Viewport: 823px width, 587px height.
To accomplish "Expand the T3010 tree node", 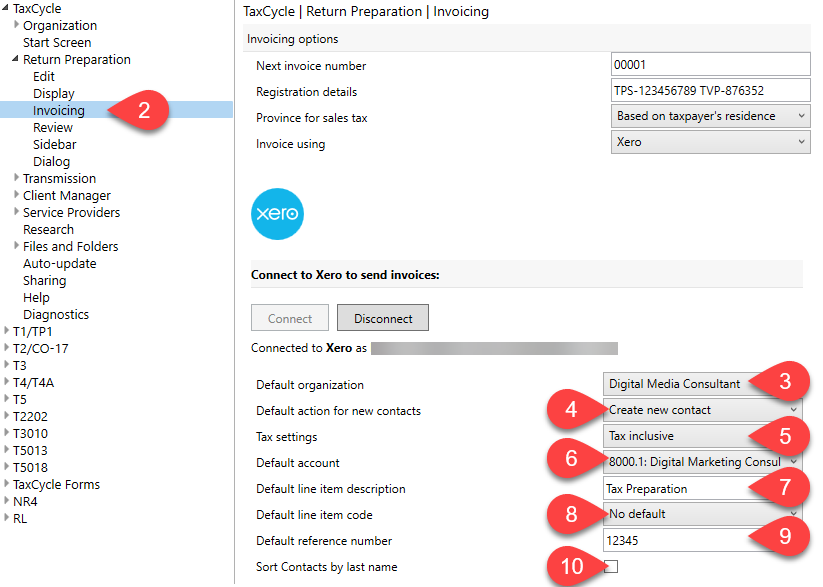I will click(6, 432).
